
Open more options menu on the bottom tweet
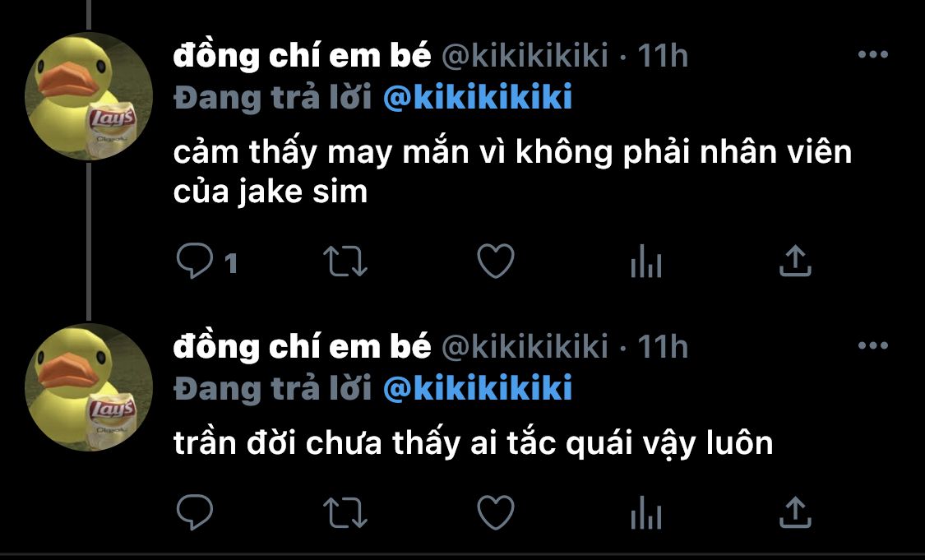[872, 345]
